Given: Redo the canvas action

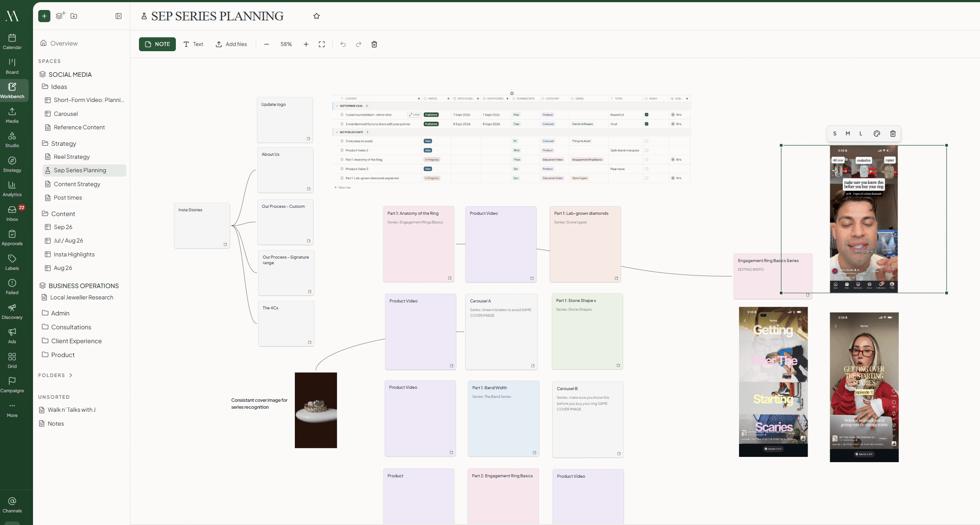Looking at the screenshot, I should point(359,44).
